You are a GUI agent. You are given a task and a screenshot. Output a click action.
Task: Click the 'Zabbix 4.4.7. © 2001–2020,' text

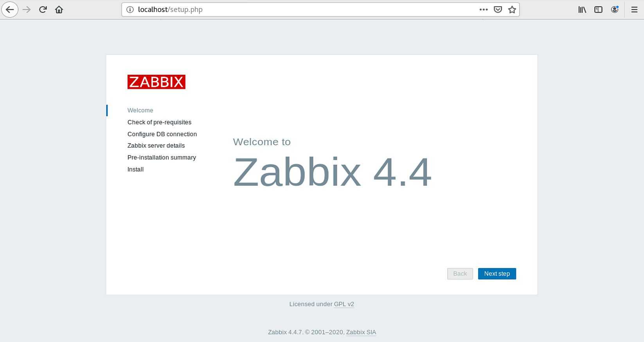click(306, 332)
